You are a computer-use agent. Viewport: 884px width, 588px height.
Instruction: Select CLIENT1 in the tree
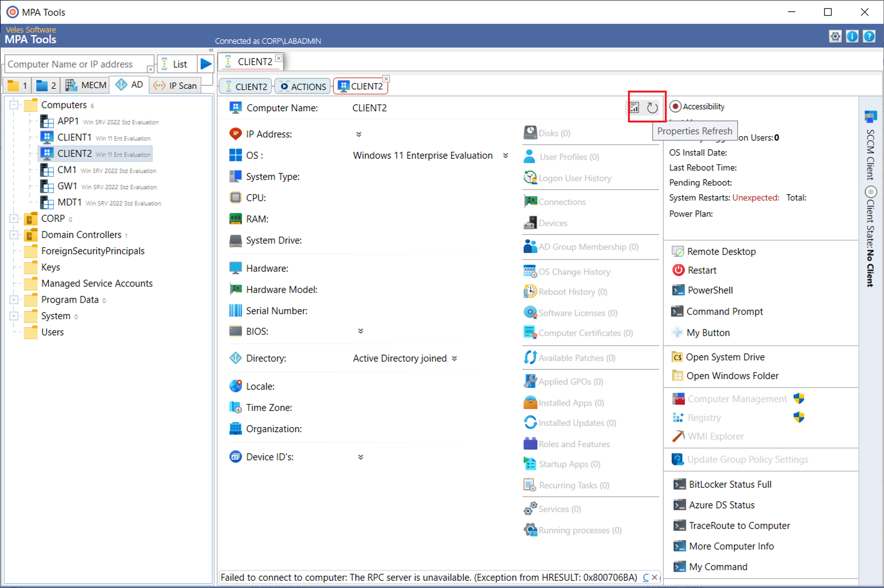(x=95, y=138)
